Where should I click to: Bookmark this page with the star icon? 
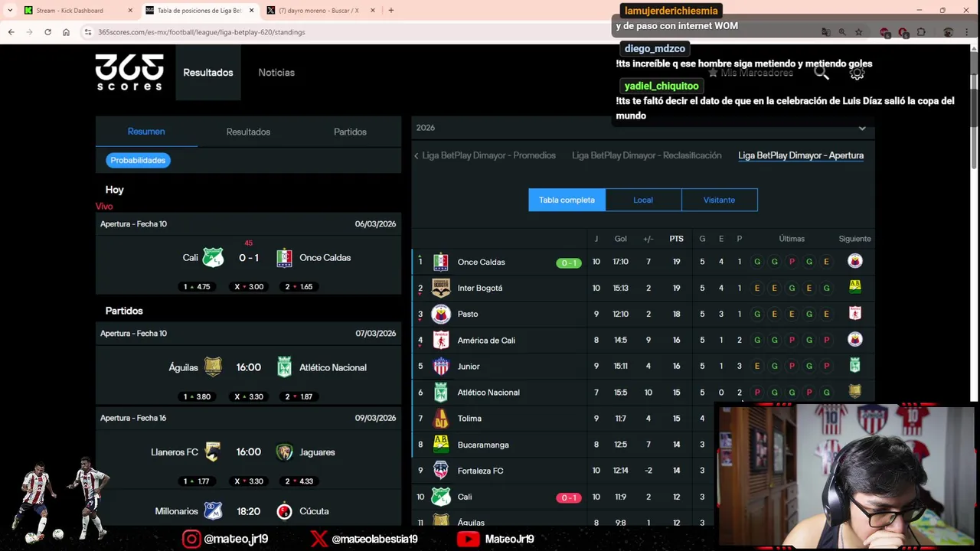858,32
